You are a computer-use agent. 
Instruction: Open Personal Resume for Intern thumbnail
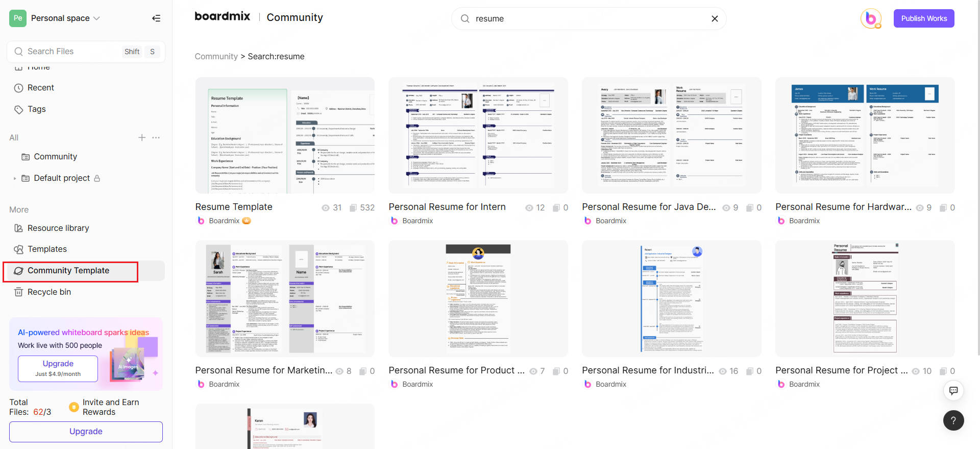(478, 135)
